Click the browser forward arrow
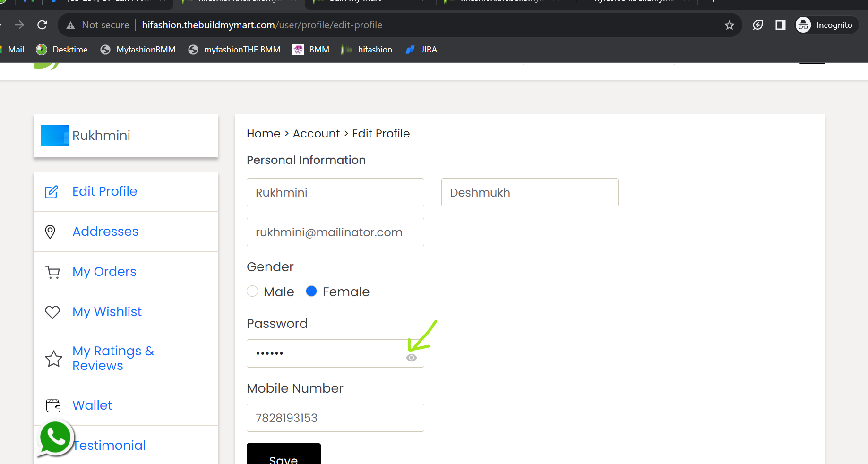 [19, 25]
